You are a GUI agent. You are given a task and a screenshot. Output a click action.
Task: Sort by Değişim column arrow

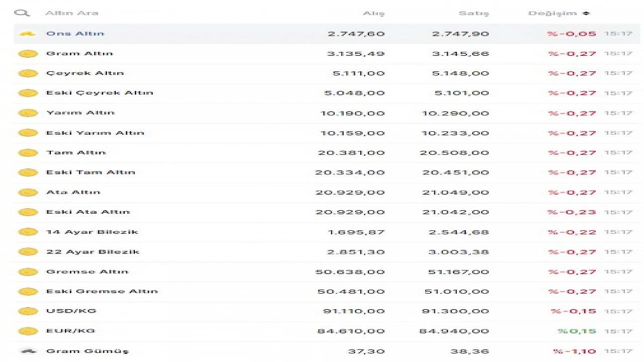click(x=586, y=14)
